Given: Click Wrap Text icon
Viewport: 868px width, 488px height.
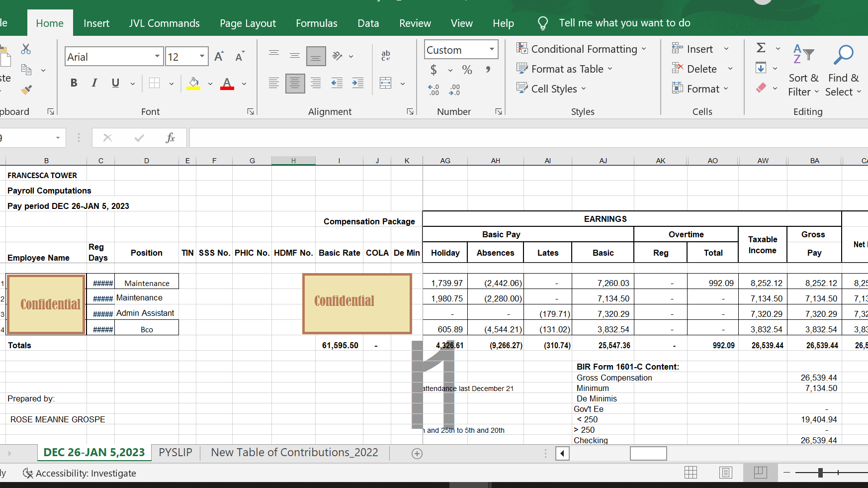Looking at the screenshot, I should [386, 56].
